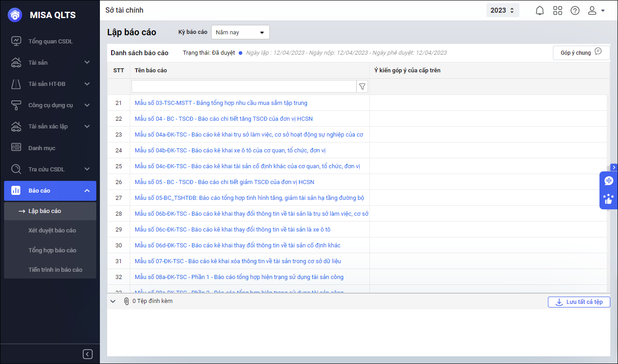Click the report name search field
618x364 pixels.
(244, 86)
